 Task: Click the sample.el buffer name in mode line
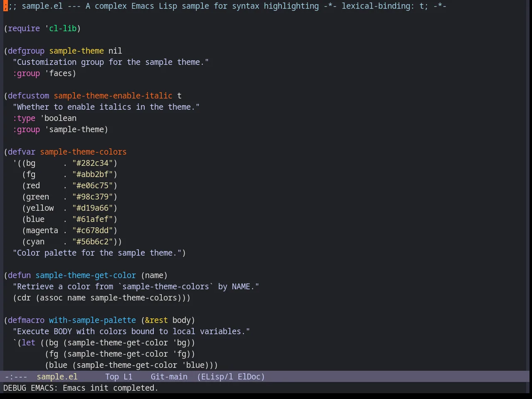pyautogui.click(x=57, y=377)
